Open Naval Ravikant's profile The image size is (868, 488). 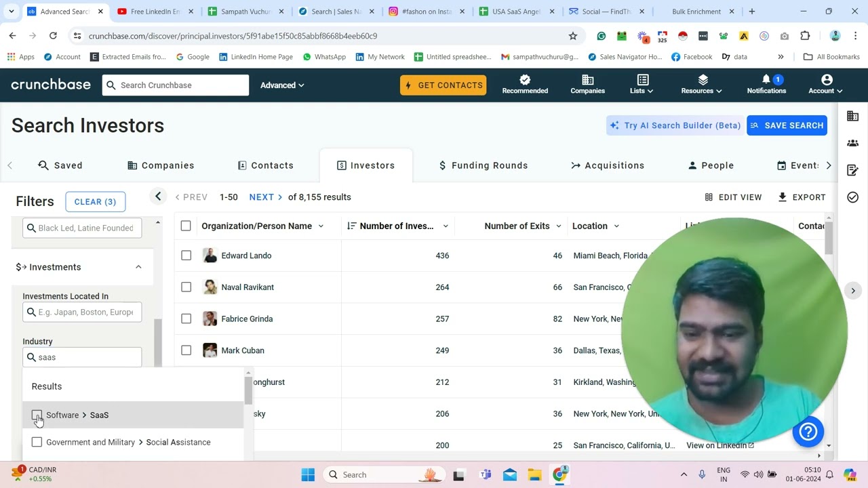pos(248,287)
